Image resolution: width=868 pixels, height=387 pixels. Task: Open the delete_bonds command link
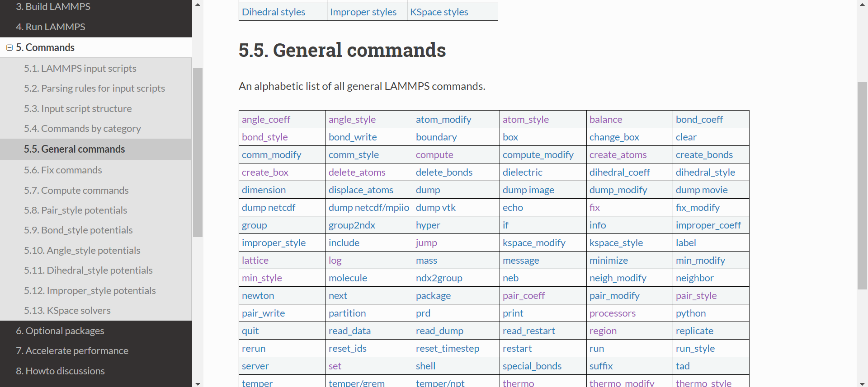[x=444, y=173]
